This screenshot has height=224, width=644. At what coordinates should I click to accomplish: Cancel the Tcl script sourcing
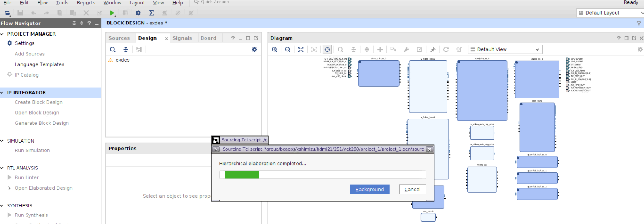pos(412,190)
